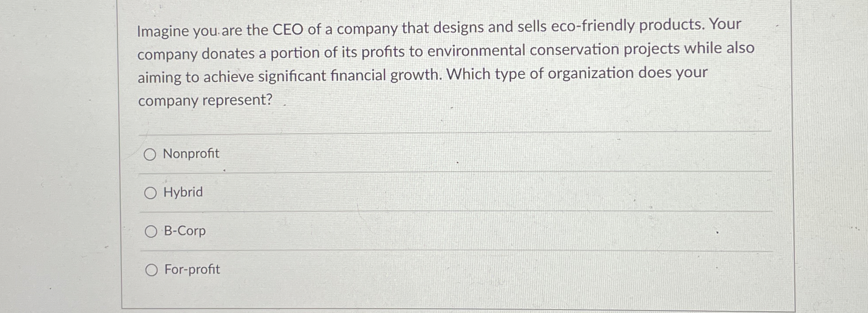Click the Nonprofit answer label
Viewport: 868px width, 313px height.
click(190, 154)
